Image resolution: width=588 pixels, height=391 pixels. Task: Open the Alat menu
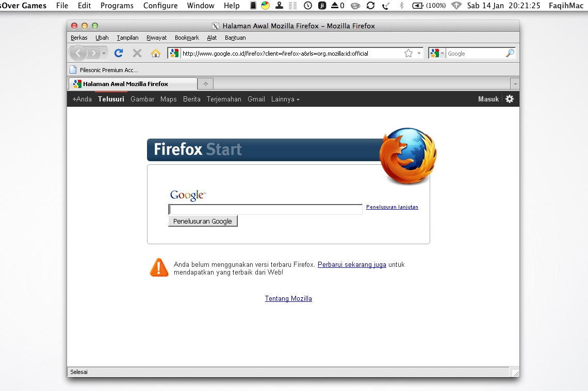point(212,38)
